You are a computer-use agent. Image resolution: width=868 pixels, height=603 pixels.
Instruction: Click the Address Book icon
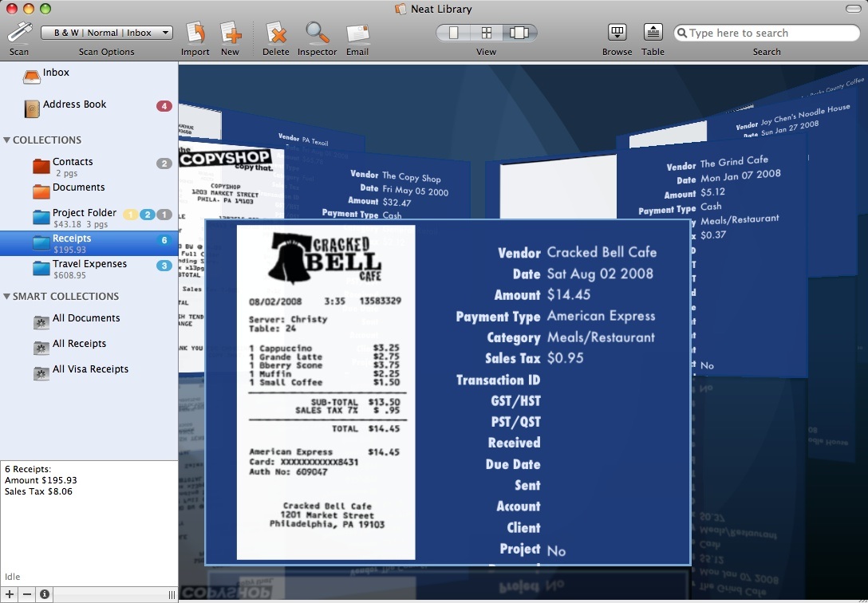pyautogui.click(x=32, y=108)
